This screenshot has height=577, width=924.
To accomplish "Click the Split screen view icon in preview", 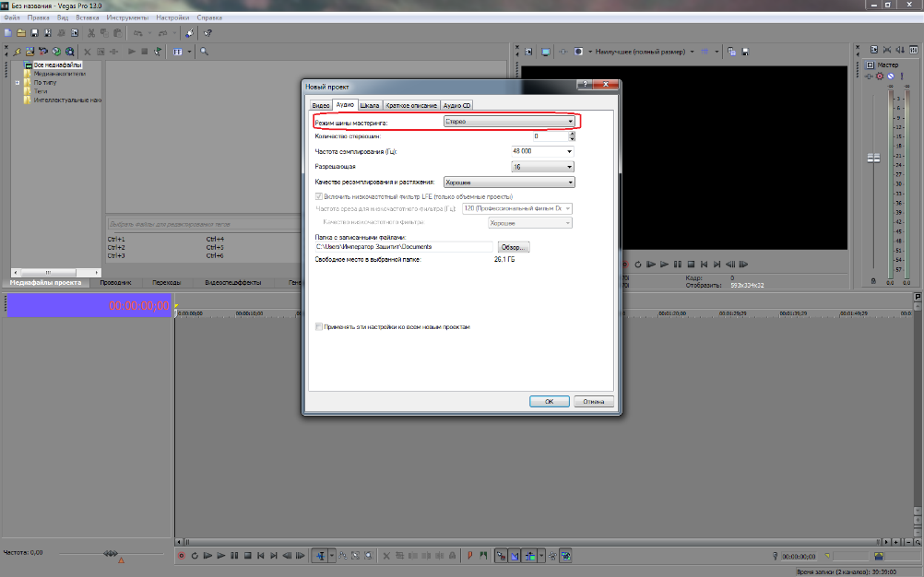I will [x=578, y=52].
